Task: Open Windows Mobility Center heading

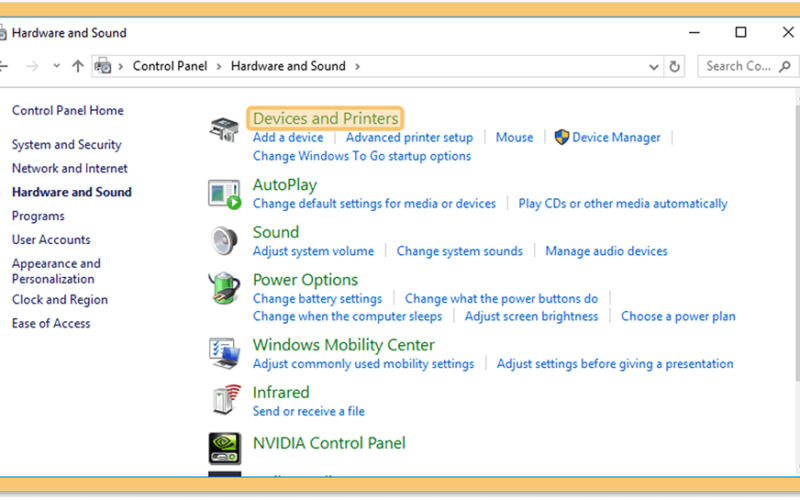Action: [344, 345]
